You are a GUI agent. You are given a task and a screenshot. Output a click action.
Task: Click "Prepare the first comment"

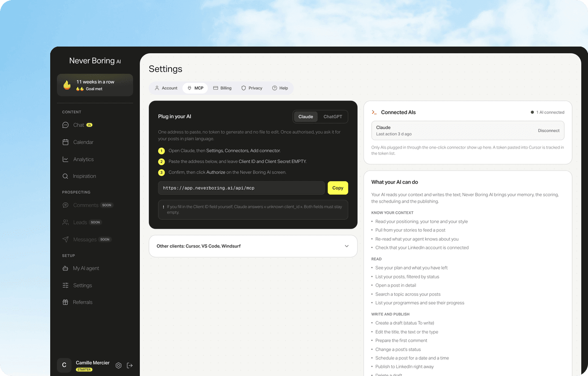coord(402,340)
